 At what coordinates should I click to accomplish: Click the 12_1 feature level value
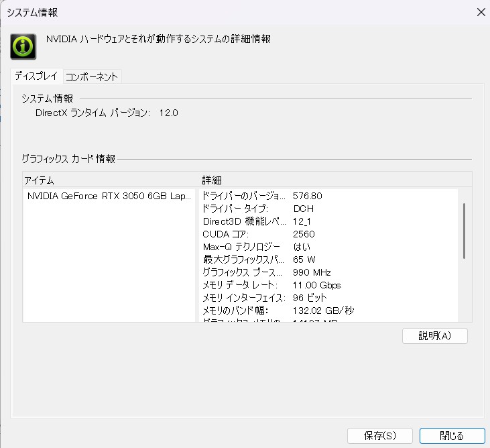point(302,222)
